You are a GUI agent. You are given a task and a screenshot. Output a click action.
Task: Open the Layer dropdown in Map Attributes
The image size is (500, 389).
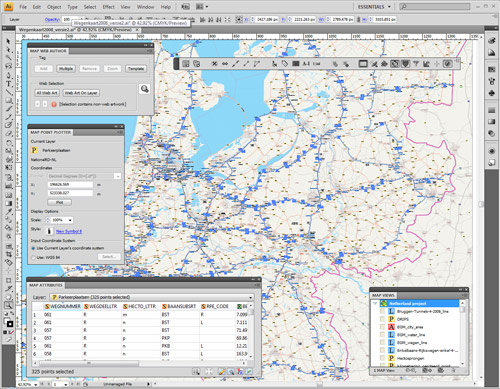tap(151, 297)
